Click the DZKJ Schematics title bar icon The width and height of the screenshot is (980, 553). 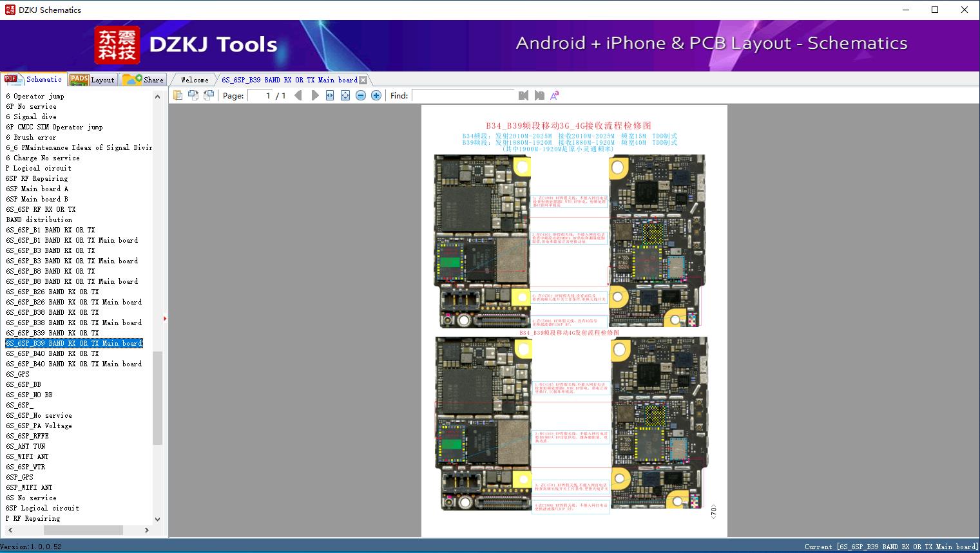pos(10,10)
